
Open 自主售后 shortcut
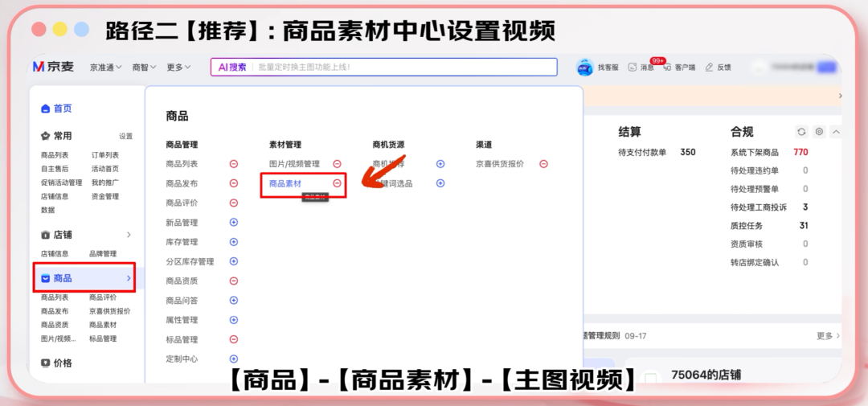point(55,169)
